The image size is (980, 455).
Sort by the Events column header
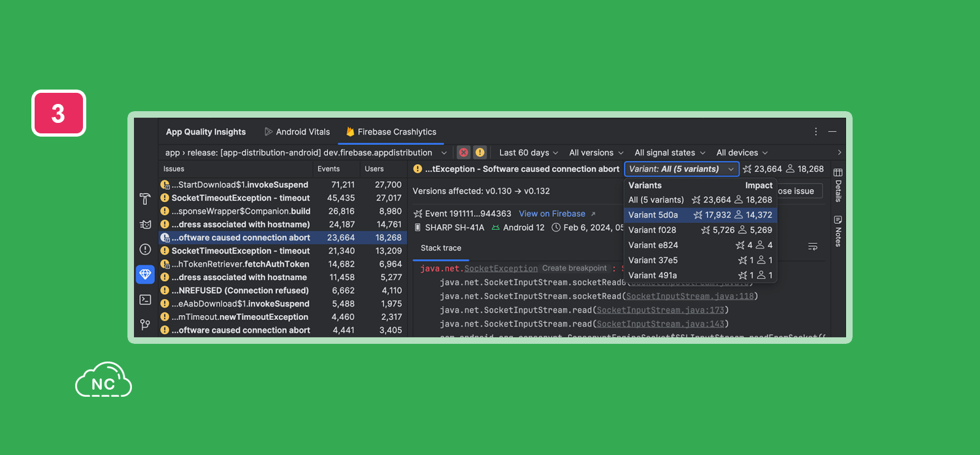point(329,169)
